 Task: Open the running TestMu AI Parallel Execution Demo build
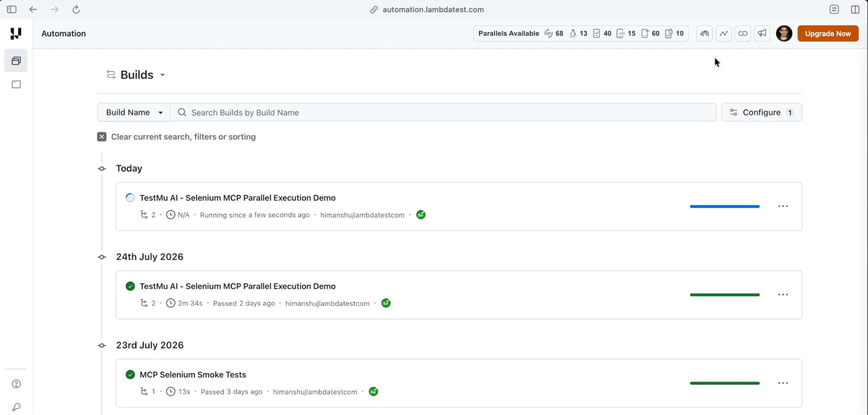(238, 198)
